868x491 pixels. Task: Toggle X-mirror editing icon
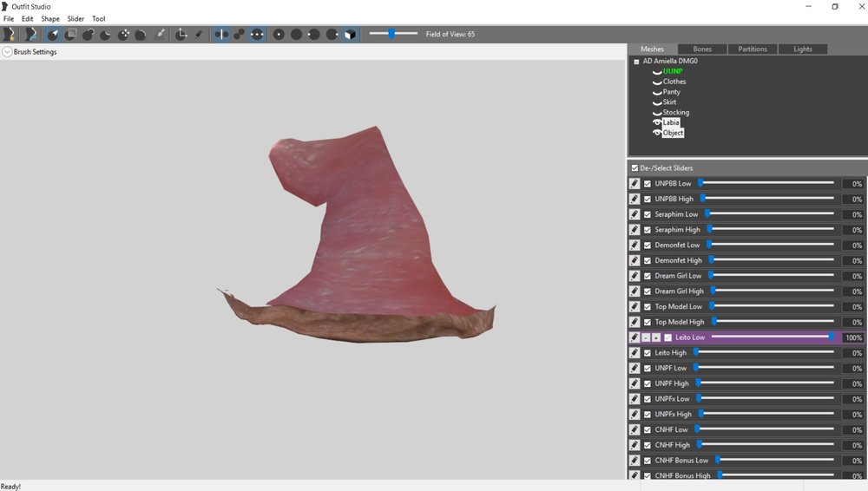coord(221,35)
